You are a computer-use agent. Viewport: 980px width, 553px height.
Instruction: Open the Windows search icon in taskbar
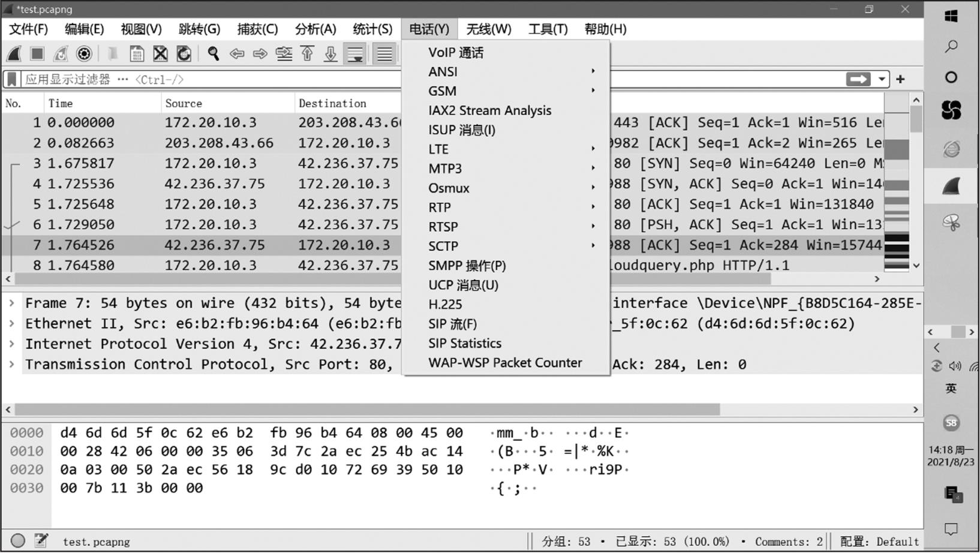click(x=951, y=47)
